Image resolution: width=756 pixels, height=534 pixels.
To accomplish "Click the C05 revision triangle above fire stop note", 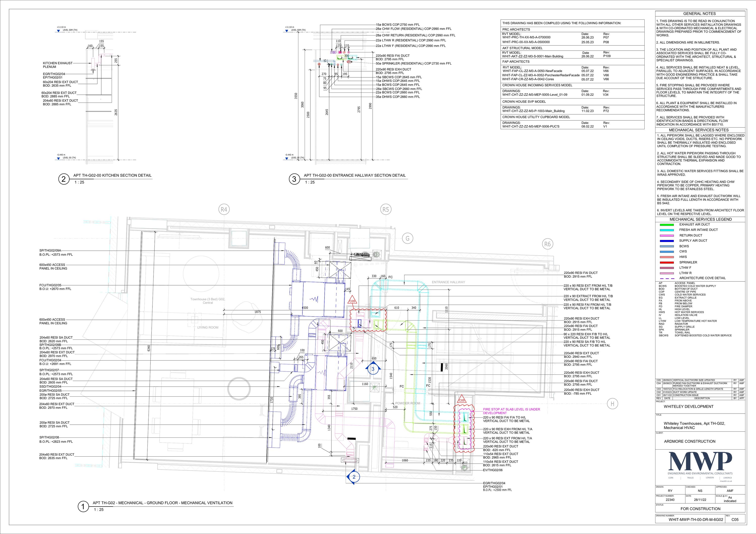I will (462, 400).
